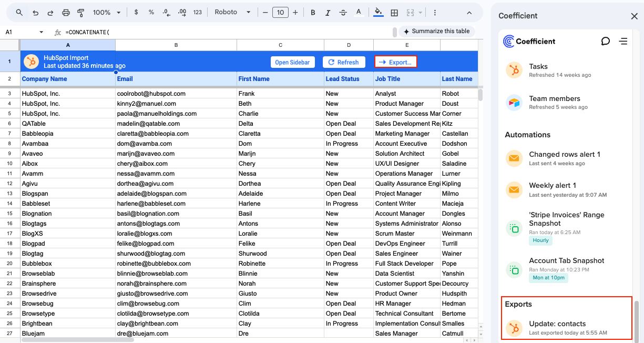Format selected cells as currency

pyautogui.click(x=136, y=13)
